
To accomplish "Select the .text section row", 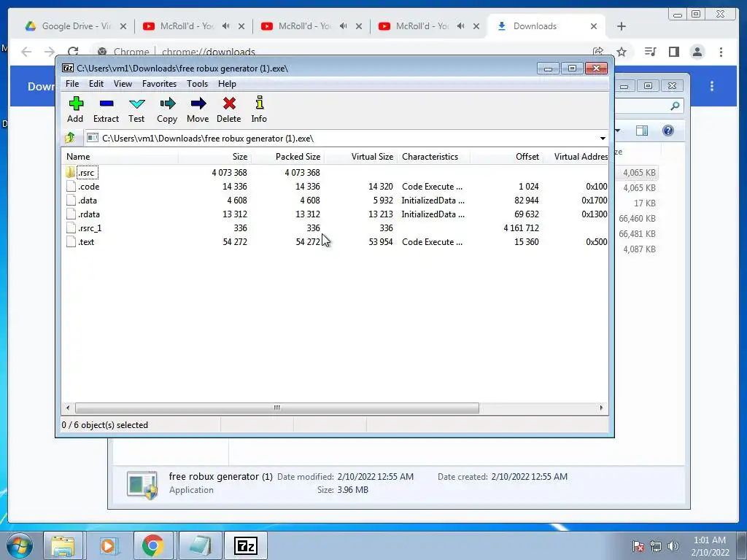I will tap(335, 242).
